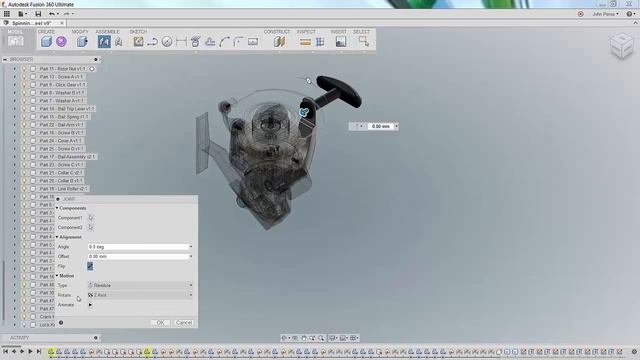
Task: Select the Sketch fillet tool icon
Action: (238, 41)
